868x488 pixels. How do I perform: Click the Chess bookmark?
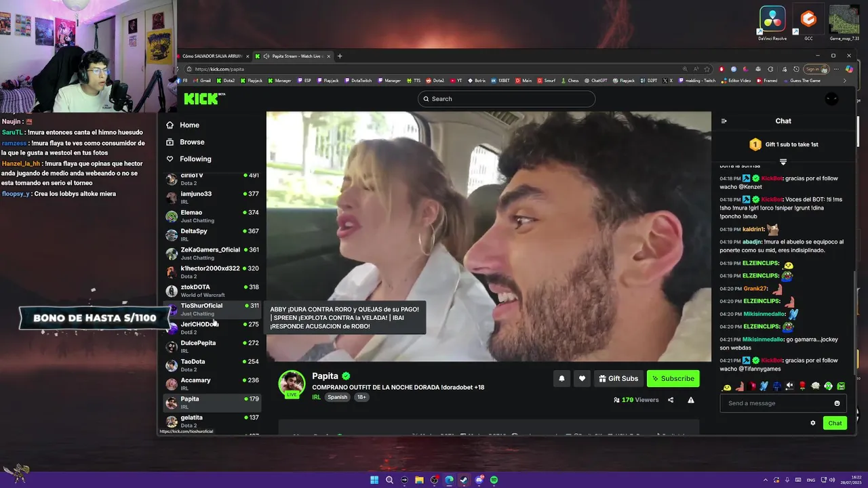tap(570, 81)
